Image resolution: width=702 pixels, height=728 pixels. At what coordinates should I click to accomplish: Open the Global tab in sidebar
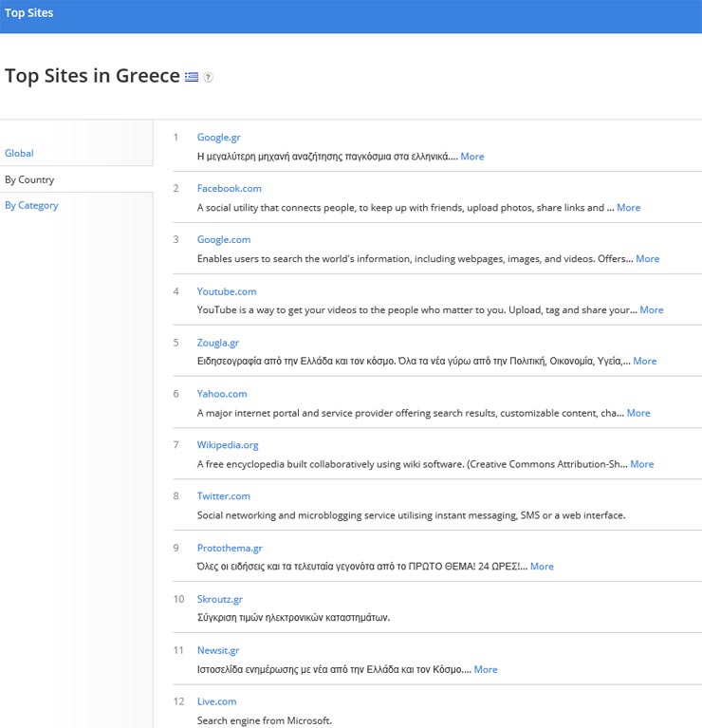(x=19, y=153)
